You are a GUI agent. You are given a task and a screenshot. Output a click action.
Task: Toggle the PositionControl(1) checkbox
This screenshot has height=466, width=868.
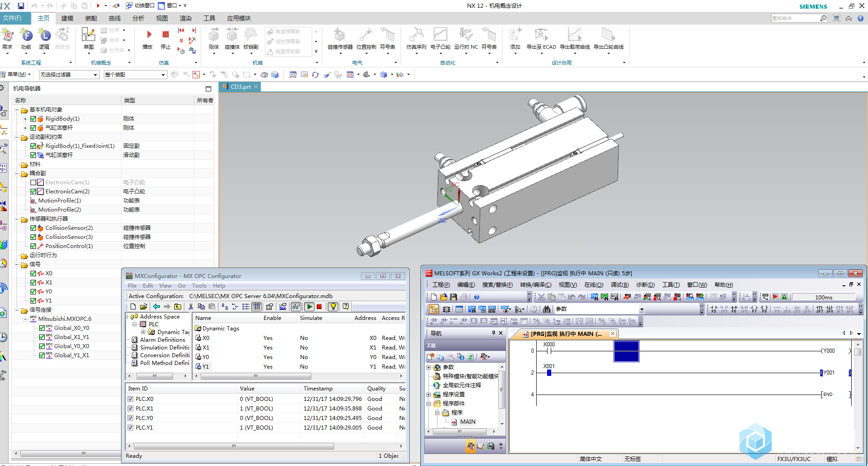33,246
